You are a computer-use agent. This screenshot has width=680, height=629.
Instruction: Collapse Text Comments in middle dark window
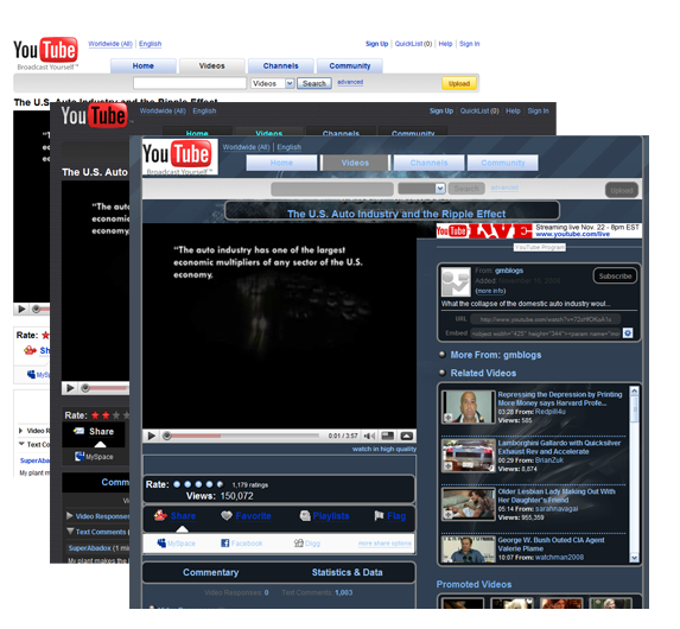[x=70, y=531]
